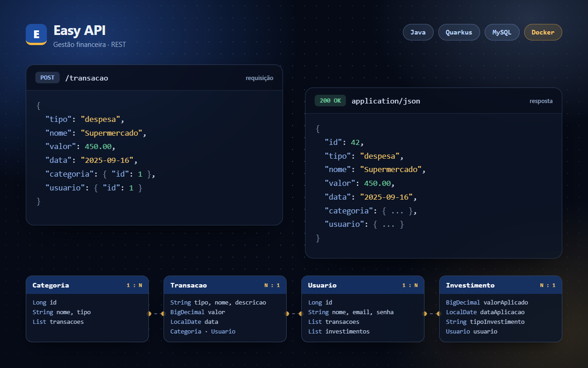
Task: Click the "nome" line in the response
Action: click(x=375, y=170)
